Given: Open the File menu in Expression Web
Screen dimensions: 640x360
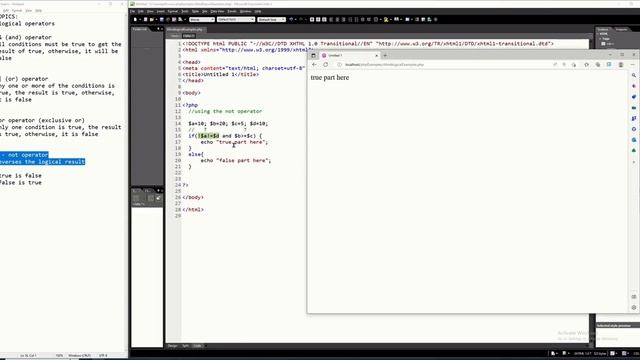Looking at the screenshot, I should 133,11.
